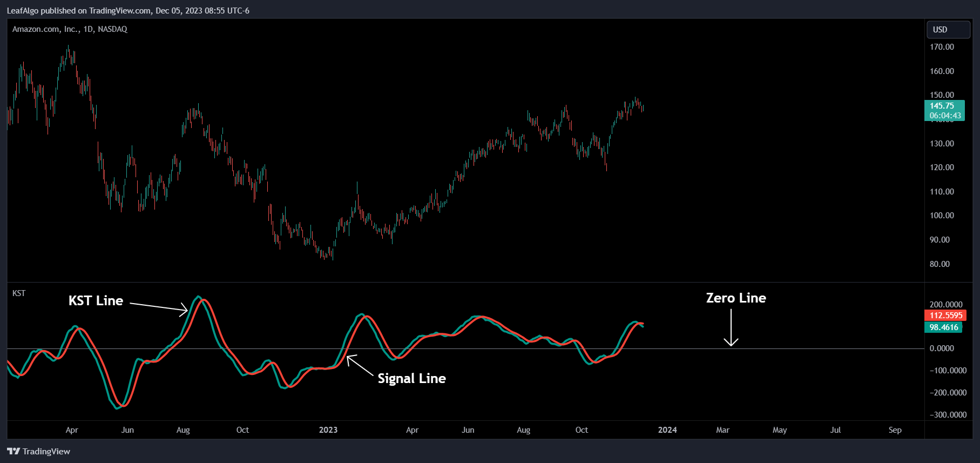Open the USD currency selector
This screenshot has width=980, height=463.
pyautogui.click(x=948, y=30)
